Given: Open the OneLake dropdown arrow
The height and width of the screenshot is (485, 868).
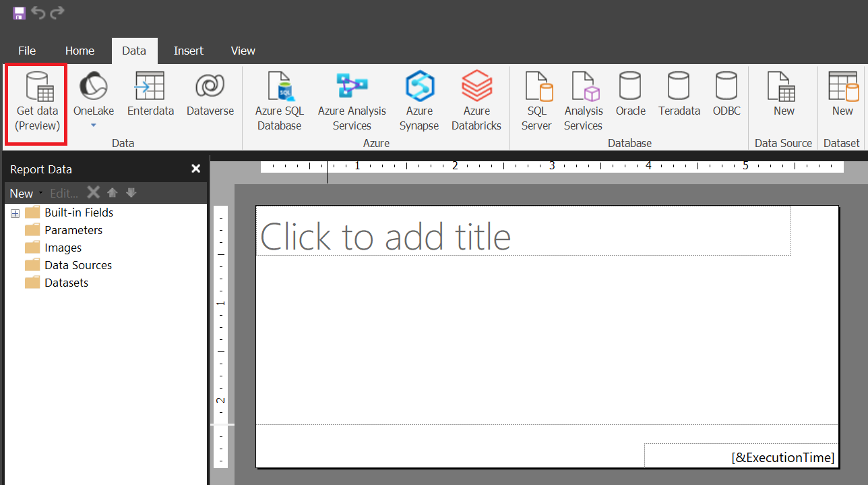Looking at the screenshot, I should coord(94,125).
